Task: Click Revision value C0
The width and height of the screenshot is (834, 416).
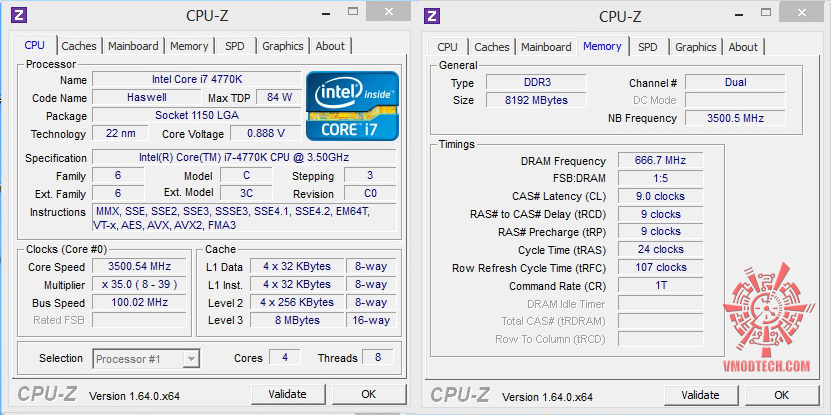Action: [370, 193]
